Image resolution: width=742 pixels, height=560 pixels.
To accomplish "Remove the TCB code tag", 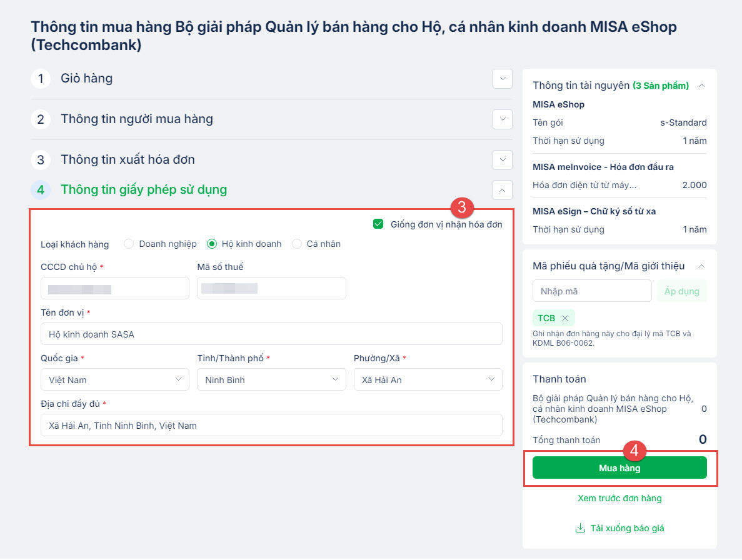I will pyautogui.click(x=565, y=318).
